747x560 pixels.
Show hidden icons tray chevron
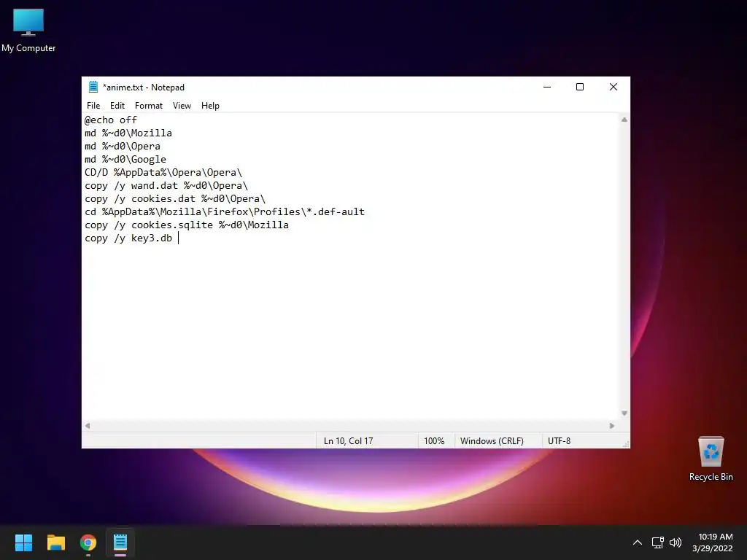638,542
